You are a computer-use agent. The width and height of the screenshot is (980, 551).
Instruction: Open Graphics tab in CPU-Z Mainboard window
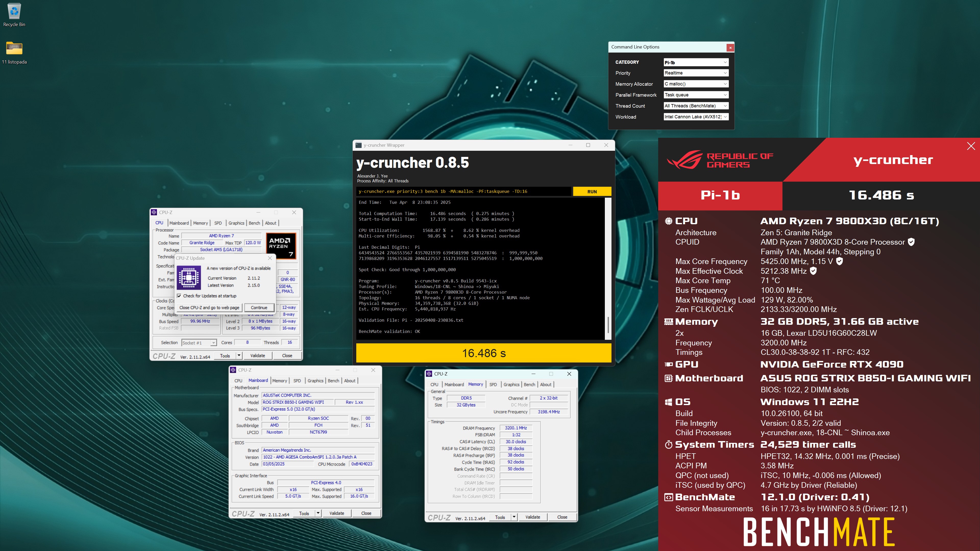click(x=315, y=381)
